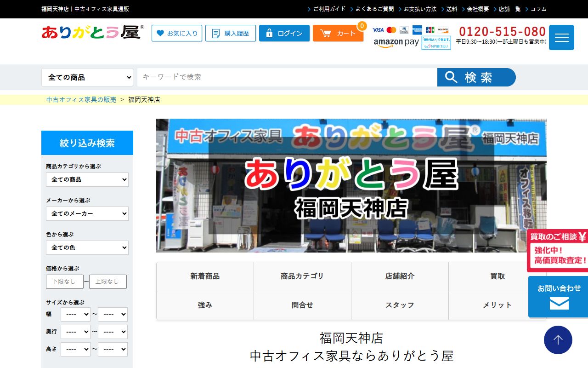Click the 買取のご相談 floating banner
588x368 pixels.
point(557,251)
